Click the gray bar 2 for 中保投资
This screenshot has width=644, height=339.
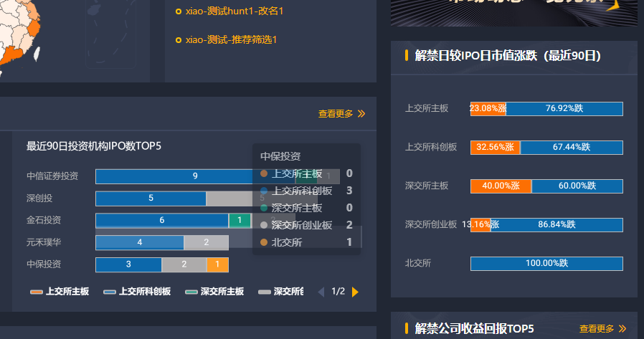coord(184,264)
